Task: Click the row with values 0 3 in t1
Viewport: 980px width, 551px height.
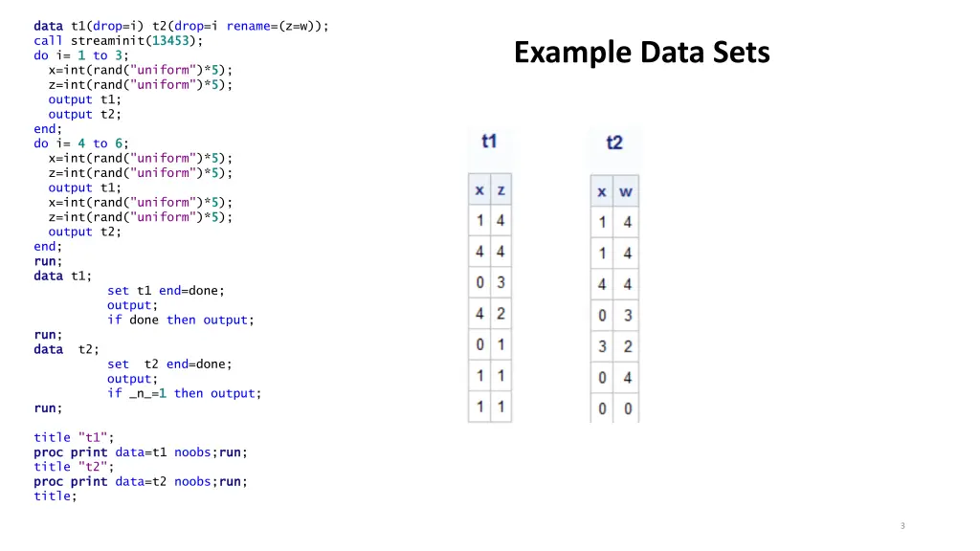Action: point(490,282)
